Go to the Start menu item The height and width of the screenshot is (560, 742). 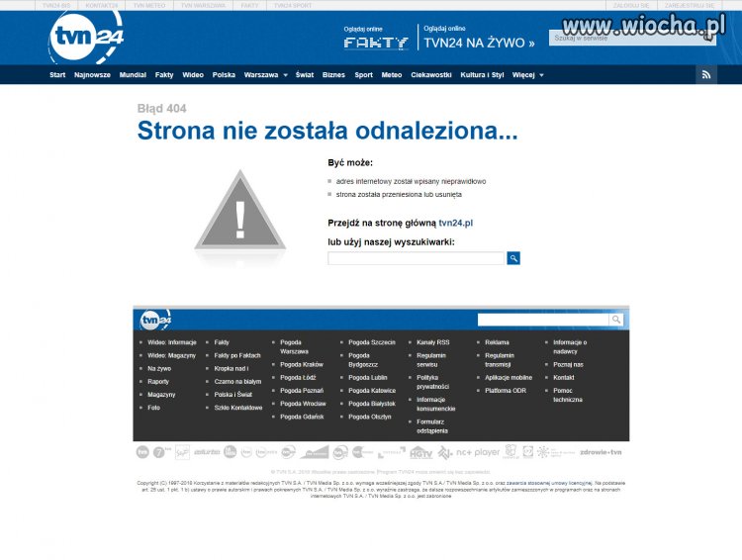pyautogui.click(x=57, y=75)
